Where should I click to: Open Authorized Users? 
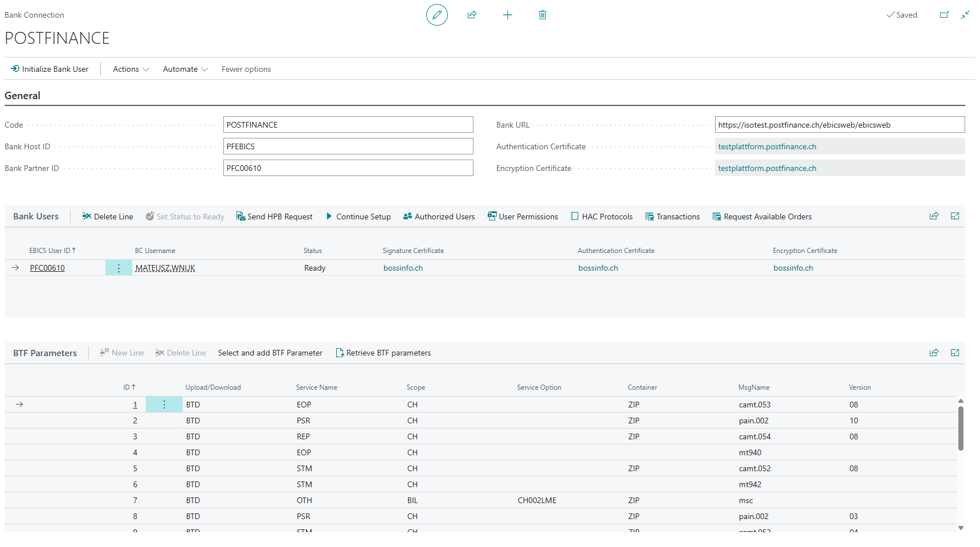[x=439, y=217]
